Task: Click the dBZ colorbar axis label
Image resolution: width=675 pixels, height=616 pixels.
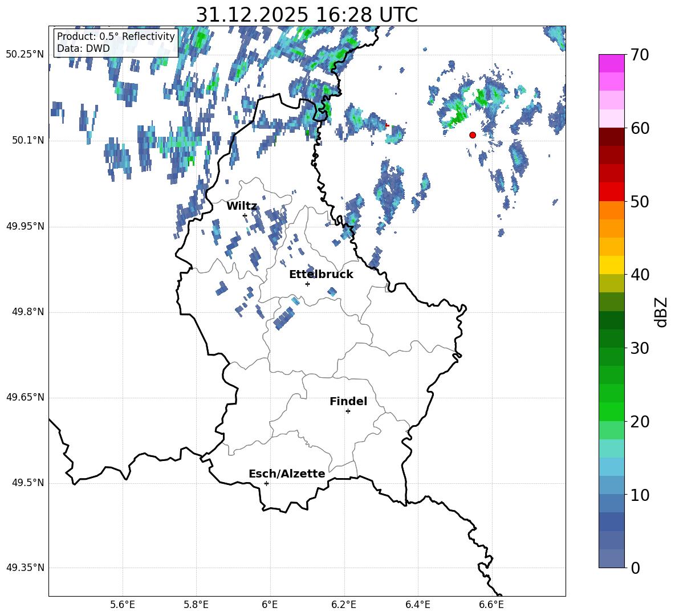Action: (x=661, y=312)
